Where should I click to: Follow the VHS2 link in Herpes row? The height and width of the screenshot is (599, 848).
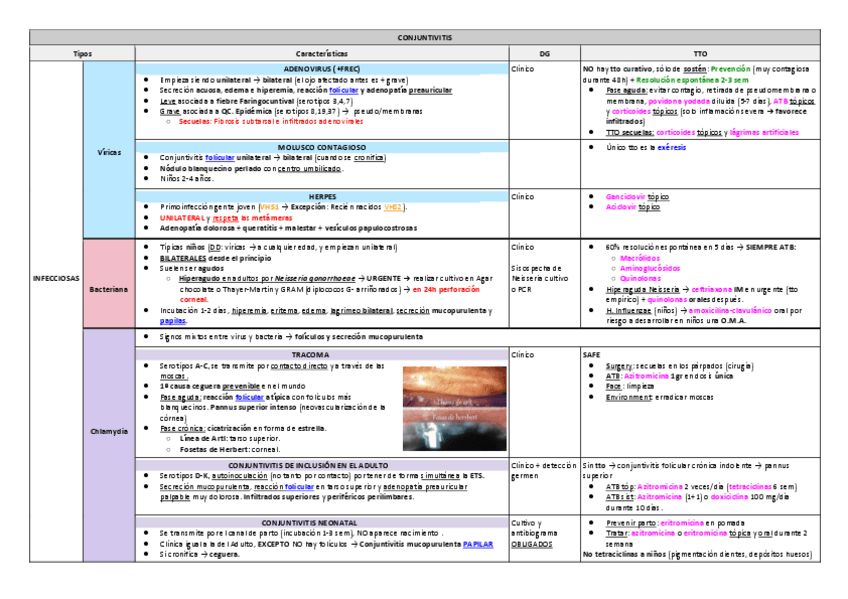(392, 207)
